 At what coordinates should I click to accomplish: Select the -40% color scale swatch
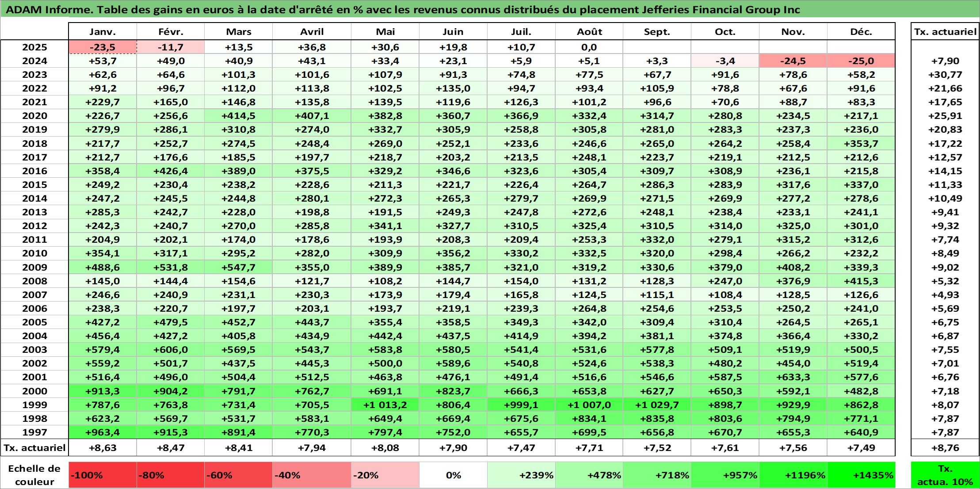[x=312, y=475]
